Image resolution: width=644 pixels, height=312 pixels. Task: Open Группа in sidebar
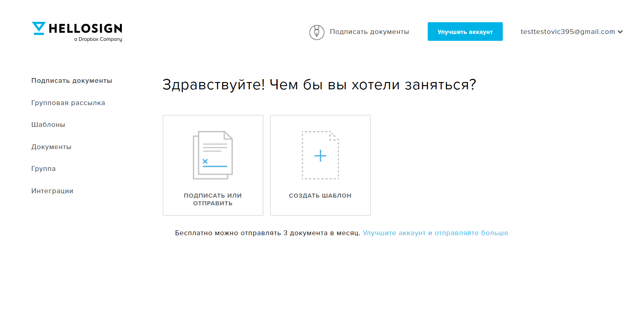pyautogui.click(x=44, y=169)
